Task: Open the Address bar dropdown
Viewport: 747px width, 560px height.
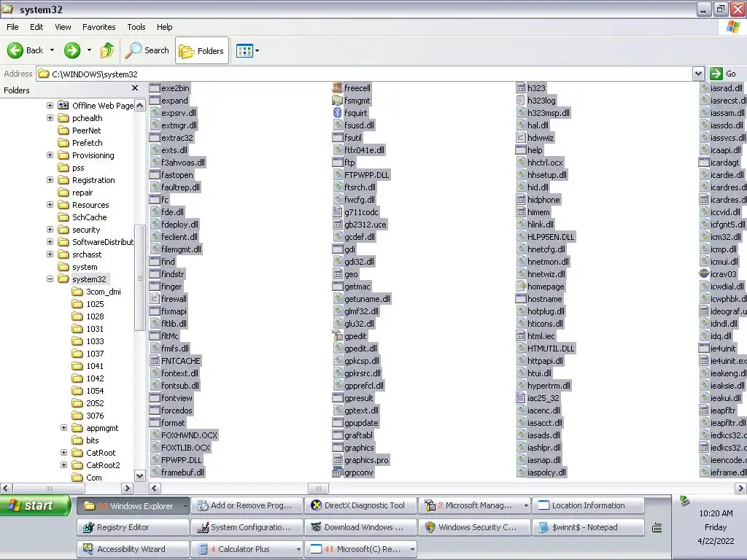Action: coord(698,74)
